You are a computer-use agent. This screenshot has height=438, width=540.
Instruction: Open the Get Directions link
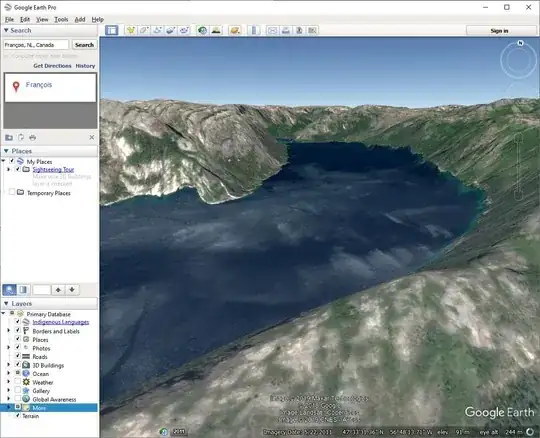click(x=52, y=66)
